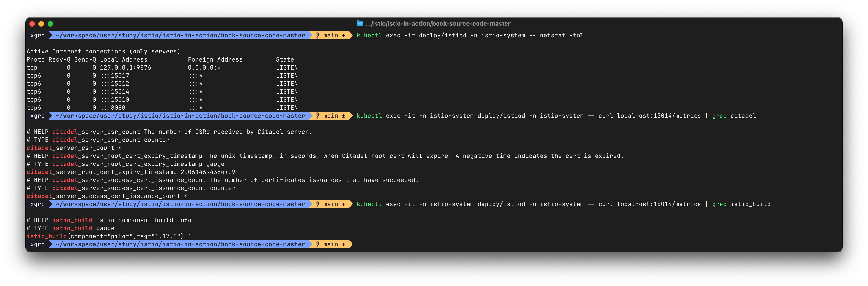
Task: Click the :::15017 port entry
Action: pos(115,76)
